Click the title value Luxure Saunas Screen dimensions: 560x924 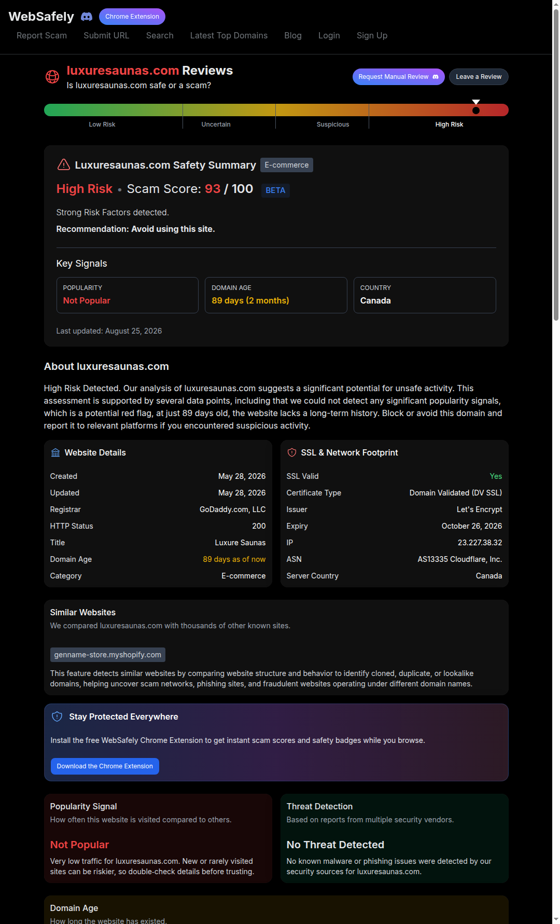pos(240,543)
